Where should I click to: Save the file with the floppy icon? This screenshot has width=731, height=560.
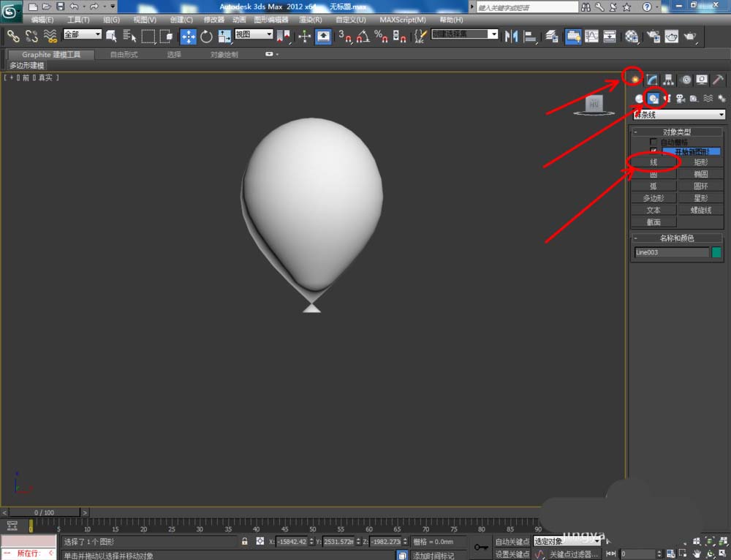point(60,7)
